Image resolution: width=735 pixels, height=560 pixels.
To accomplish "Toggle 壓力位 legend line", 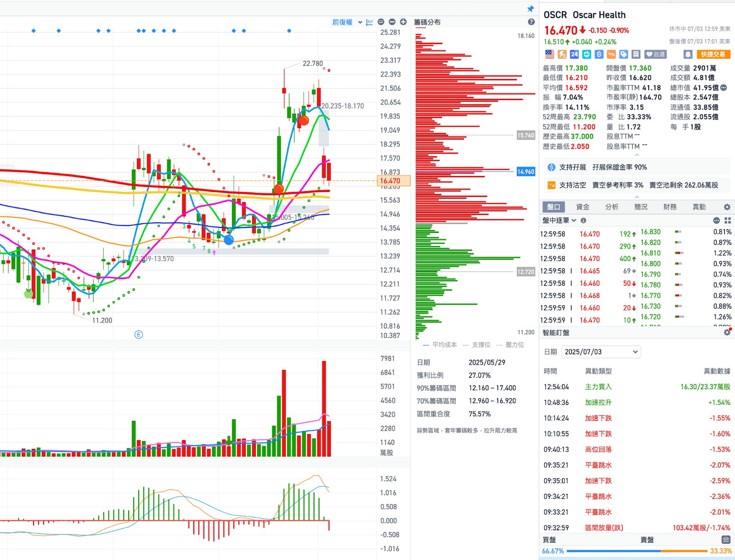I will pyautogui.click(x=510, y=345).
